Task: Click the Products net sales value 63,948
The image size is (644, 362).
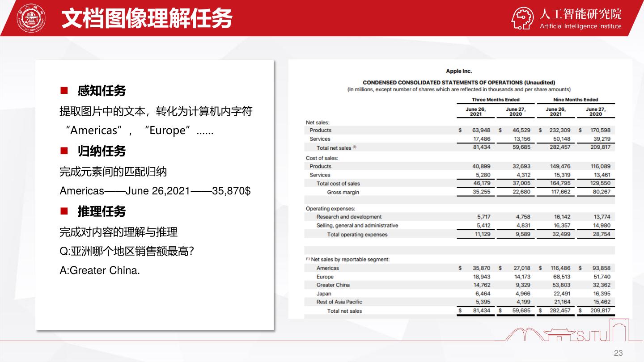Action: coord(481,130)
